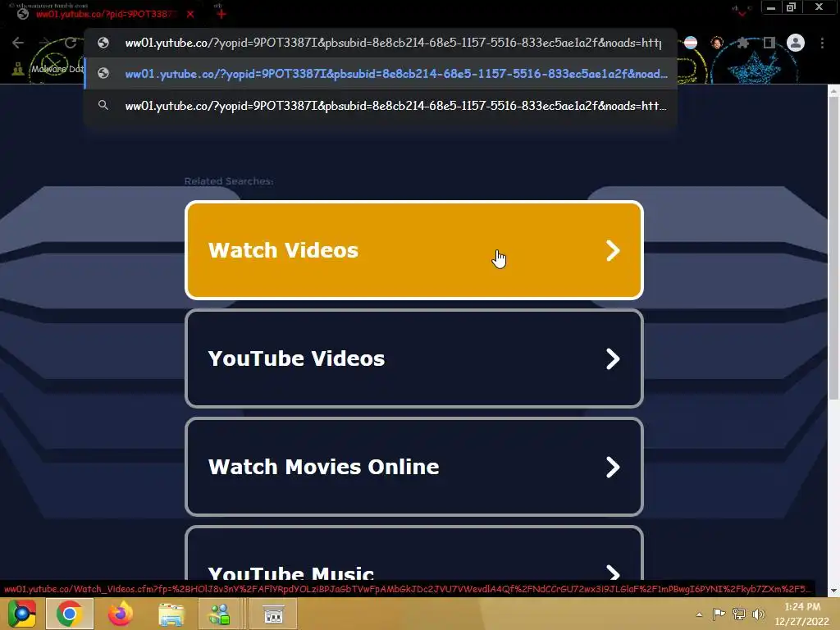Open the Chrome profile avatar
The height and width of the screenshot is (630, 840).
pos(796,43)
